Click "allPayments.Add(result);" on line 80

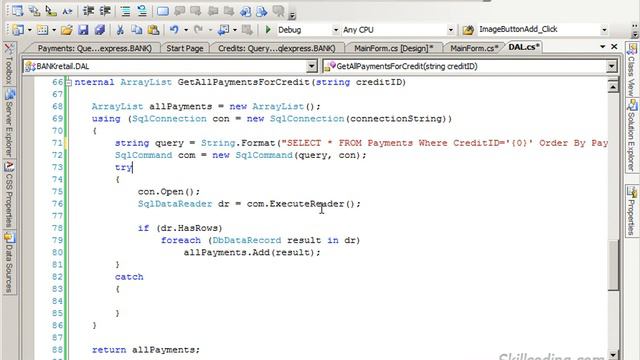point(252,253)
